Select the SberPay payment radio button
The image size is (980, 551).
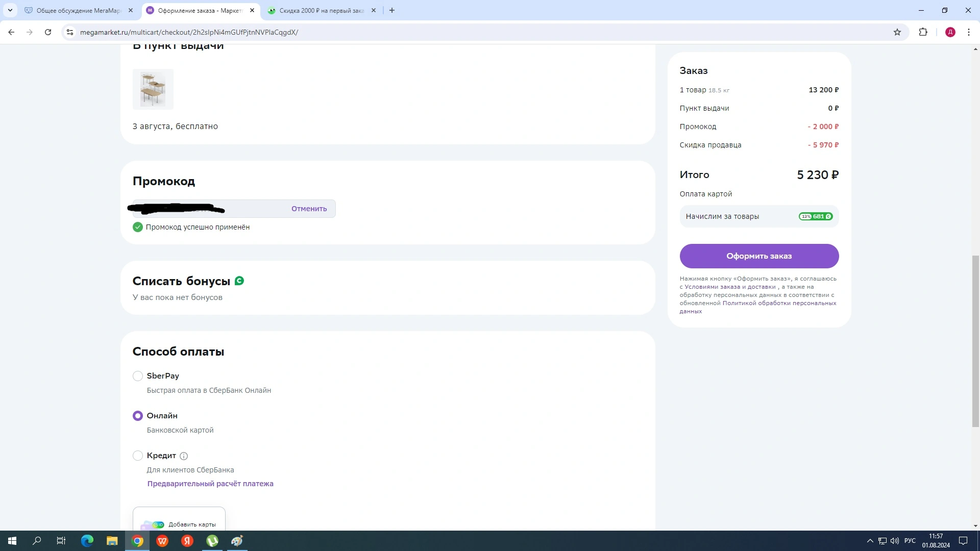(138, 376)
